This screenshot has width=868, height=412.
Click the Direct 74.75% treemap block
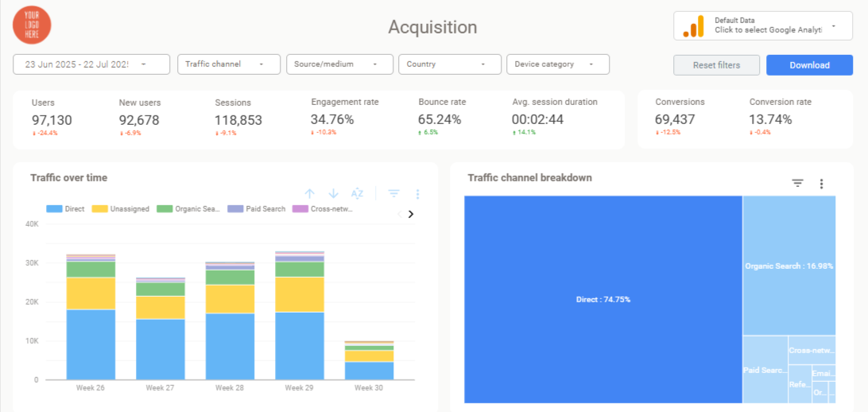click(x=603, y=300)
